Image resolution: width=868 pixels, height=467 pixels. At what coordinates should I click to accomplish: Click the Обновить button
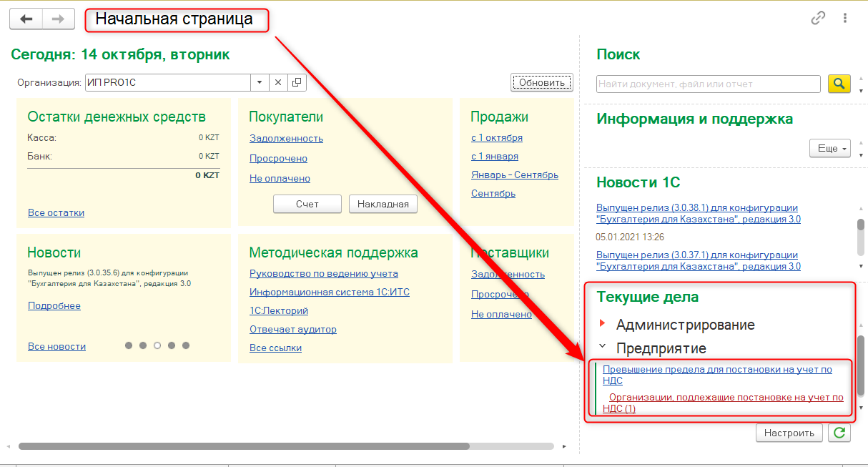click(541, 82)
